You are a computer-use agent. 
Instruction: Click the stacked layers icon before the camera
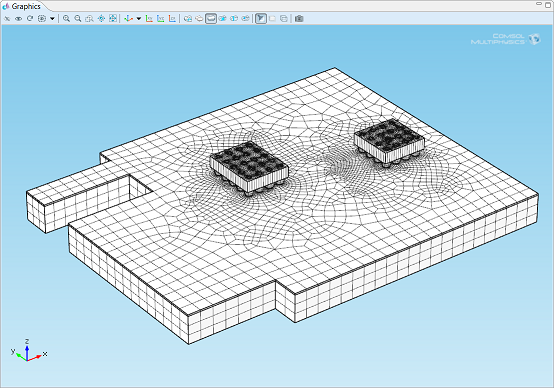point(284,19)
